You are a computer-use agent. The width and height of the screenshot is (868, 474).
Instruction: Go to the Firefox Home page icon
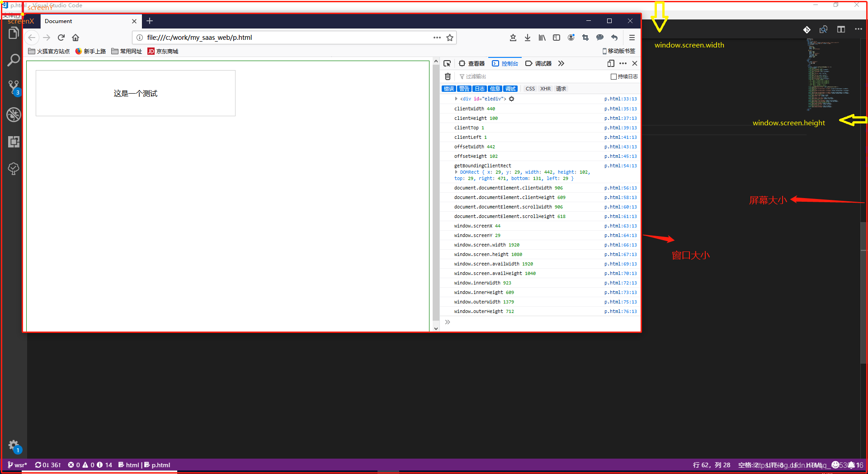[x=75, y=38]
